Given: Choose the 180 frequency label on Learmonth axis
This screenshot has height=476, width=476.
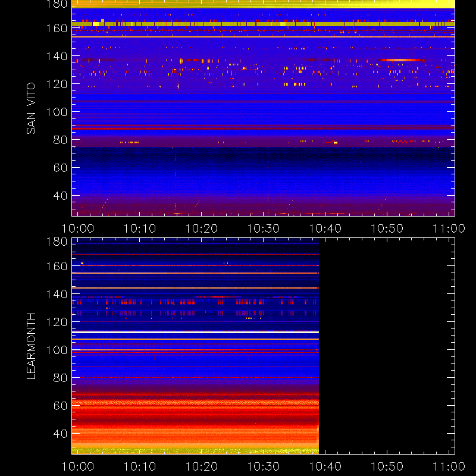Looking at the screenshot, I should click(57, 242).
